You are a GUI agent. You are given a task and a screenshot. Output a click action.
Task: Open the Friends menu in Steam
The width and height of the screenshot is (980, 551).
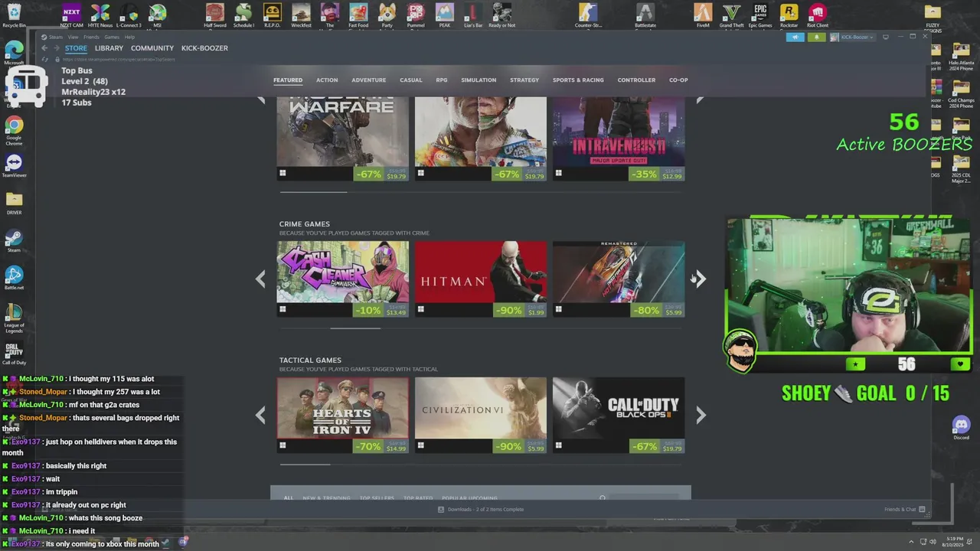tap(91, 37)
